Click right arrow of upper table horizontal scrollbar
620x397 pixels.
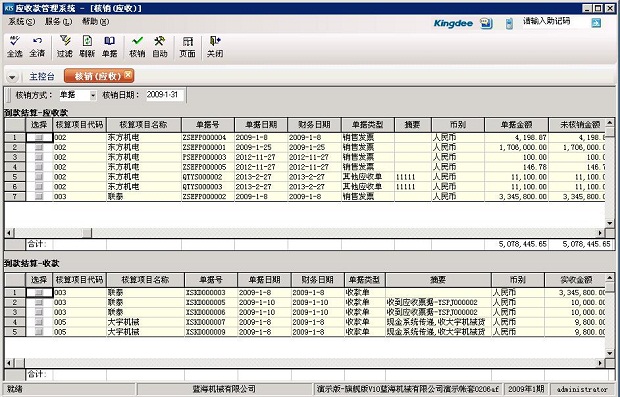601,233
